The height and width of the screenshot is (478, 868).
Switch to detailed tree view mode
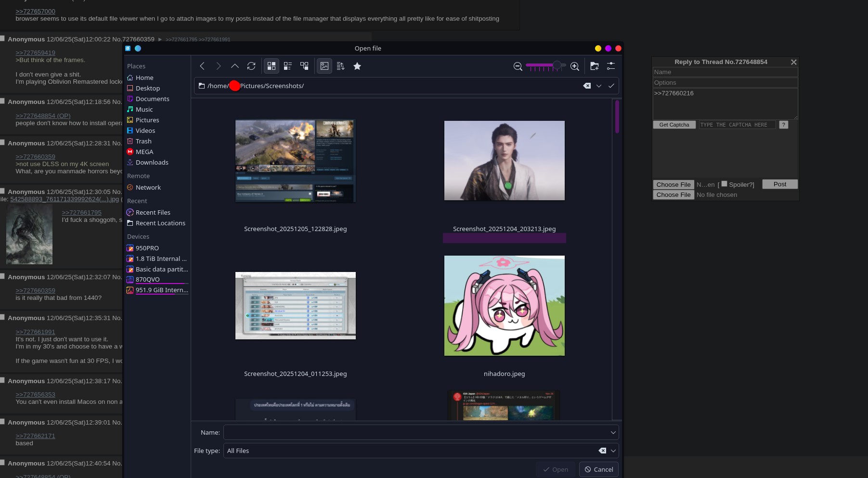(304, 66)
